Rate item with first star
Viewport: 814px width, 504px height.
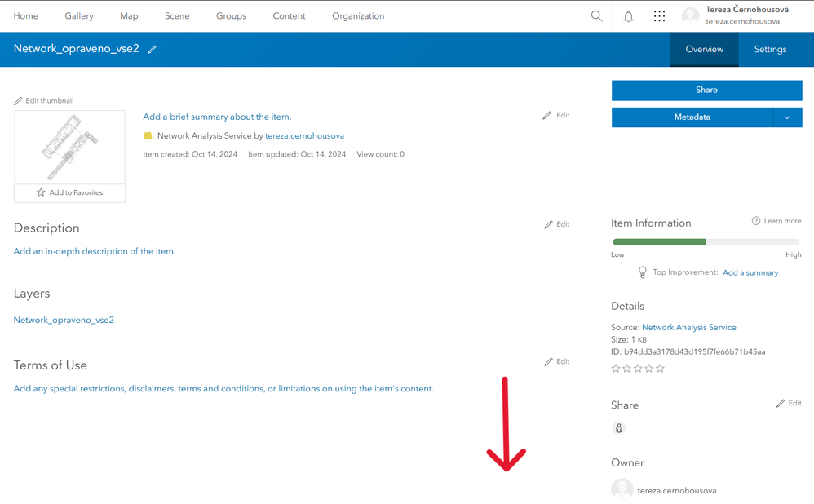616,369
